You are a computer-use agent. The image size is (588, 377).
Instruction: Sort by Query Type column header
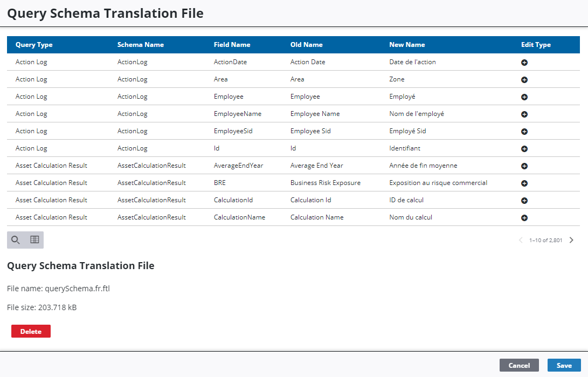pos(34,45)
